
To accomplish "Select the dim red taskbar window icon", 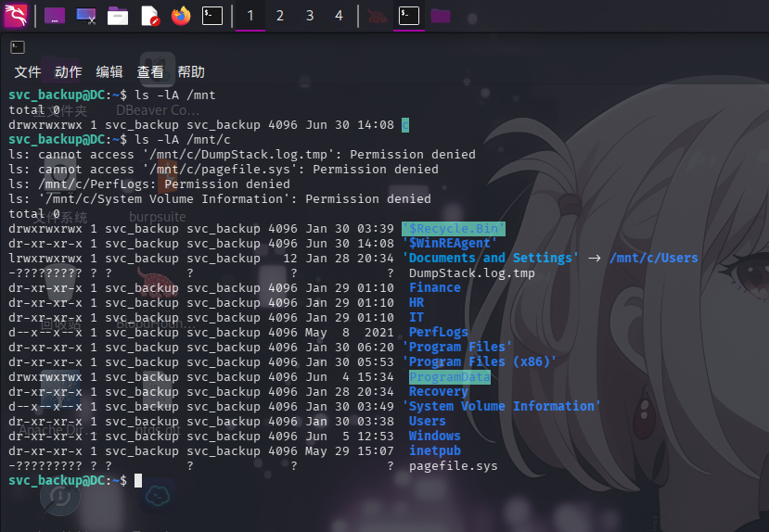I will click(378, 16).
